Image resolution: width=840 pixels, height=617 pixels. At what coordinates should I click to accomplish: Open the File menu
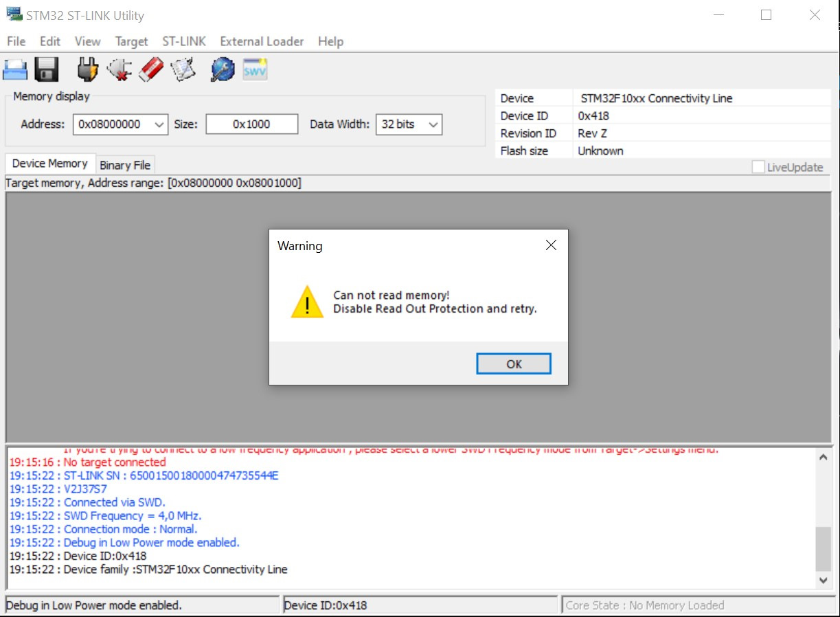[x=16, y=41]
